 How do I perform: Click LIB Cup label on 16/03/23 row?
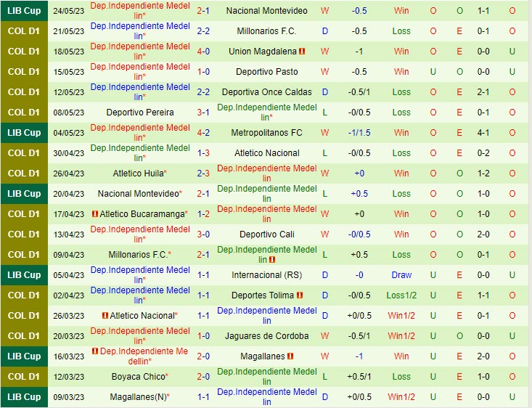[x=24, y=356]
